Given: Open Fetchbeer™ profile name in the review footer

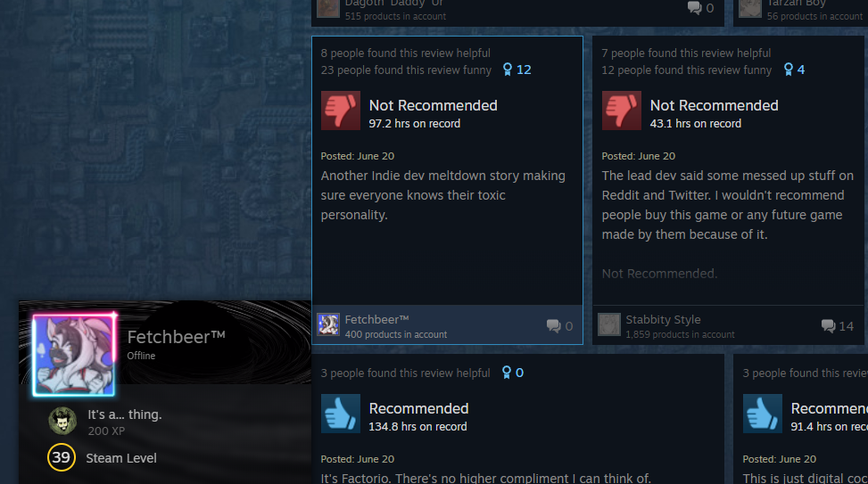Looking at the screenshot, I should coord(377,320).
